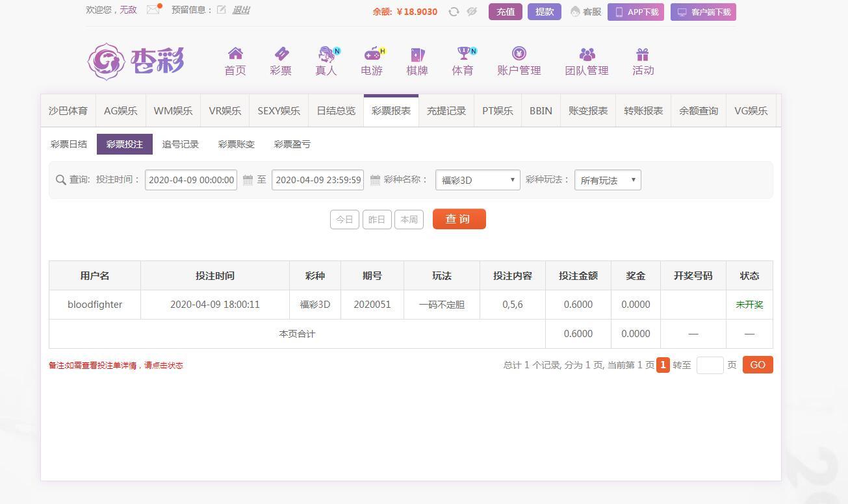Image resolution: width=848 pixels, height=504 pixels.
Task: Click orange 查询 query button
Action: (x=459, y=219)
